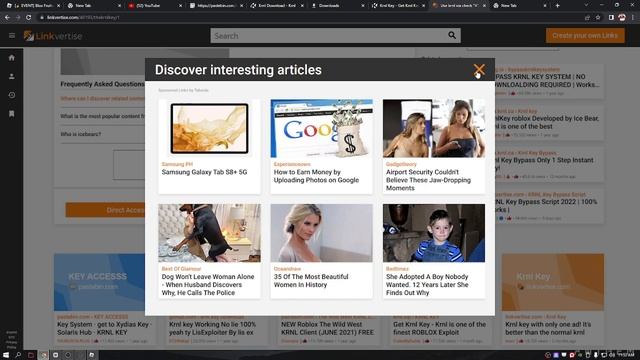640x360 pixels.
Task: Open a new tab with plus button
Action: coord(558,6)
